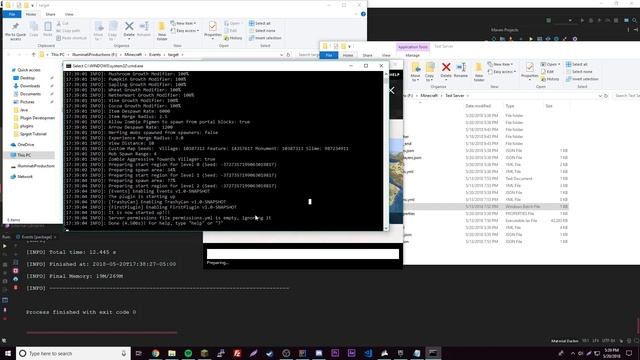The height and width of the screenshot is (360, 640).
Task: Click New folder icon in target window
Action: point(162,31)
